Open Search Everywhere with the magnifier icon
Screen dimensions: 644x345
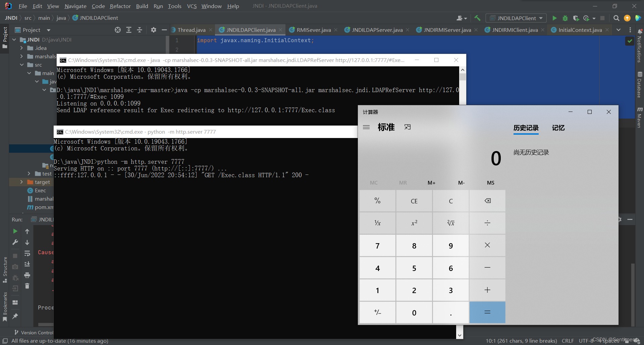[x=616, y=18]
